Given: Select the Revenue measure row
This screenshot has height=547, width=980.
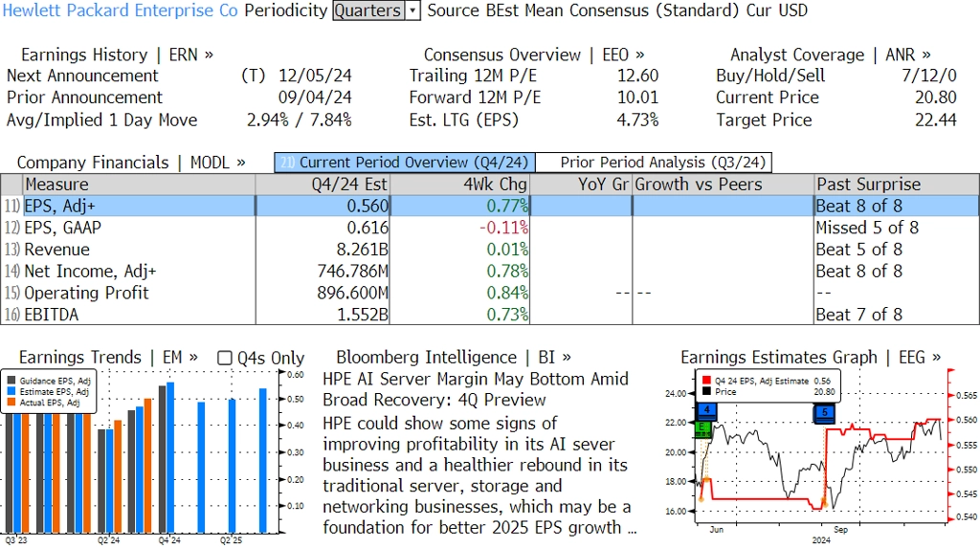Looking at the screenshot, I should (x=490, y=250).
